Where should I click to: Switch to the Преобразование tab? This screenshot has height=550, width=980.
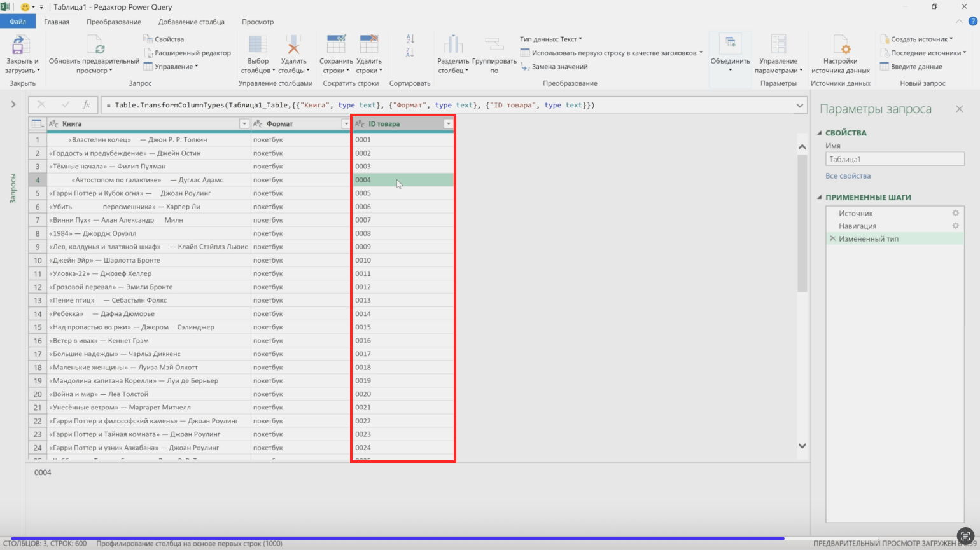click(x=113, y=22)
